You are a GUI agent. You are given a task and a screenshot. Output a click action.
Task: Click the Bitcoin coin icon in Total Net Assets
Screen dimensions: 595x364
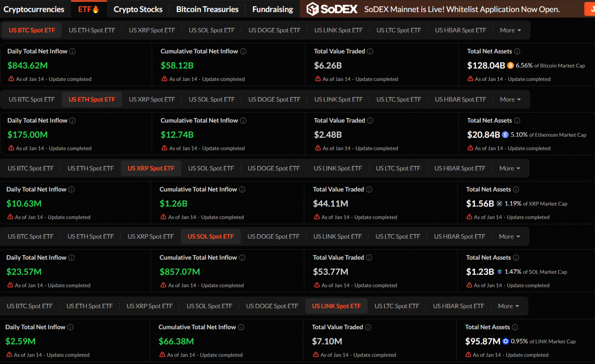tap(511, 66)
